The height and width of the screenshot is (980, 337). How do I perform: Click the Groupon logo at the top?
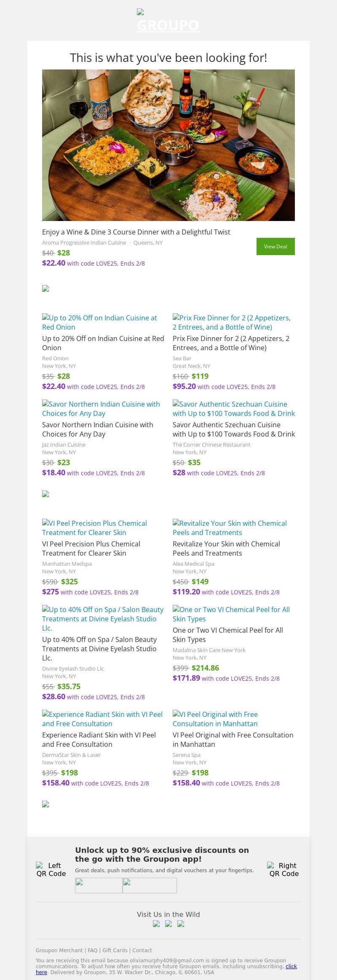coord(168,22)
